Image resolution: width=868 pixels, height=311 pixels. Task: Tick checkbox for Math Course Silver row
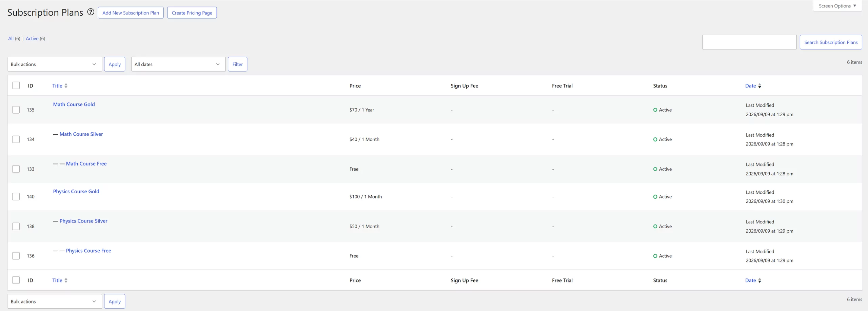click(x=16, y=139)
